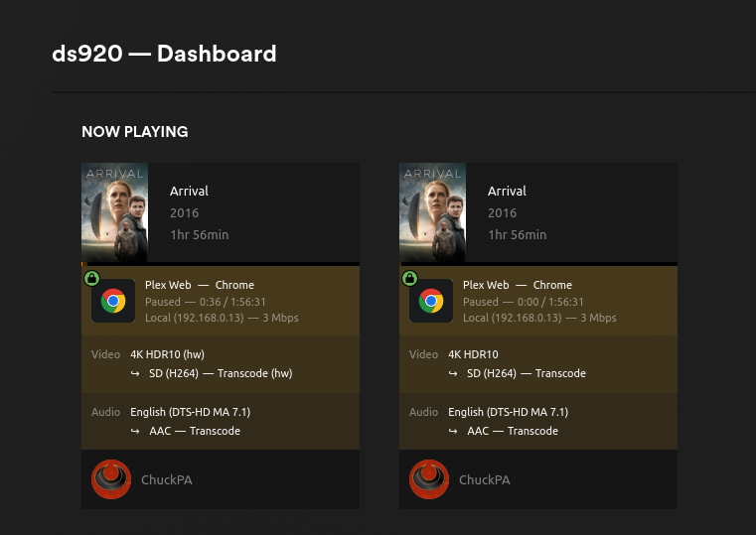This screenshot has width=756, height=535.
Task: Click the Arrival title in the 0:00 session card
Action: [x=507, y=192]
